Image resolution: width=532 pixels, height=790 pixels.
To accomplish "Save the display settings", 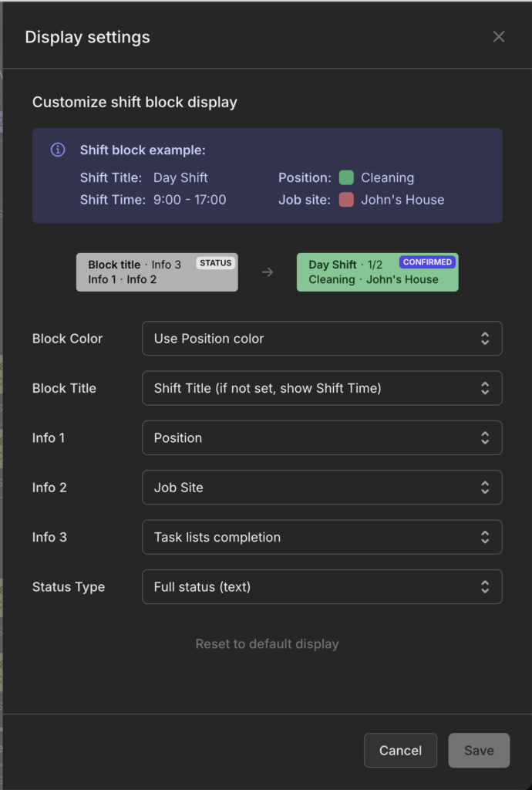I will 479,750.
